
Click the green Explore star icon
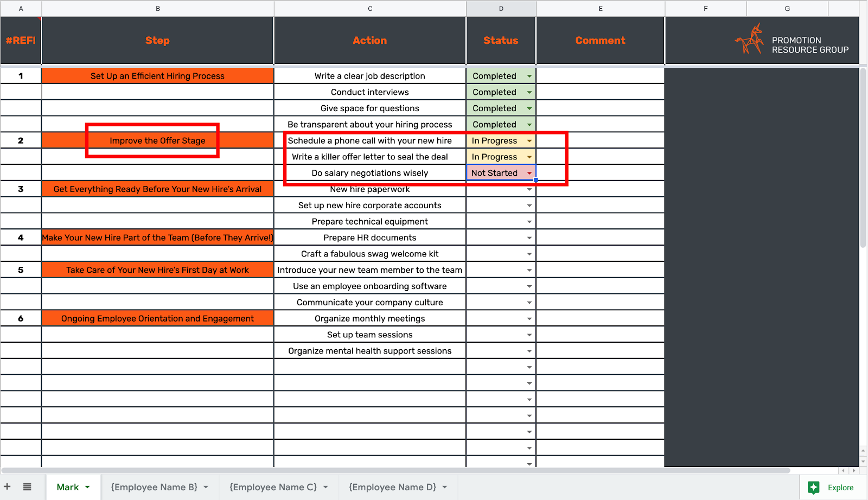point(814,488)
